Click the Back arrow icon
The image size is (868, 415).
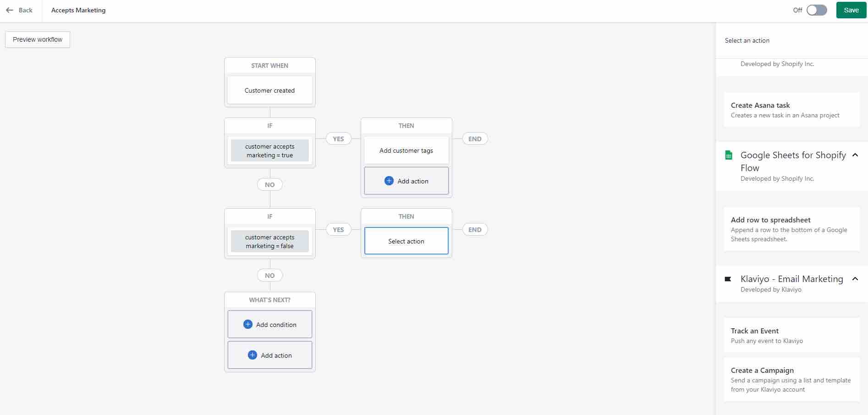pyautogui.click(x=9, y=10)
